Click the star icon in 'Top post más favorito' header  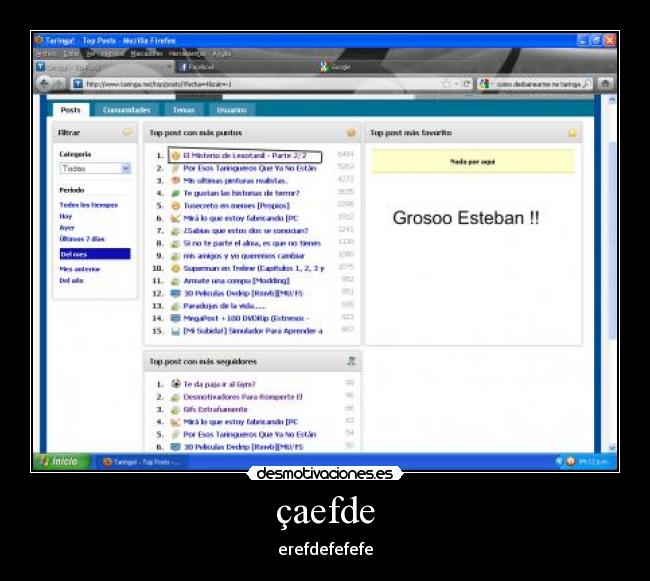tap(572, 133)
